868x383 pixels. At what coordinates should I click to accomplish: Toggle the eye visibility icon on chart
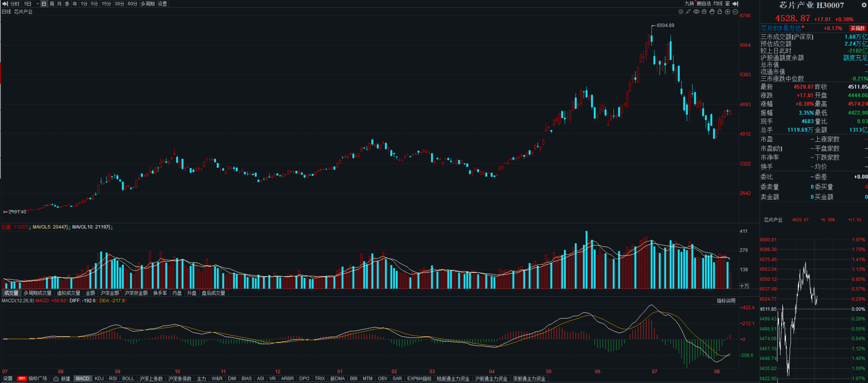696,12
